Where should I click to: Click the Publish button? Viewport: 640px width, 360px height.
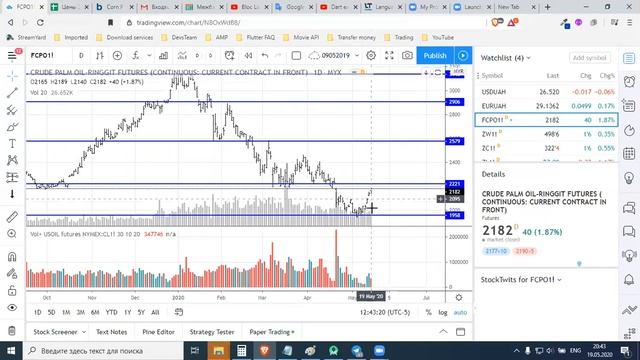(x=435, y=56)
